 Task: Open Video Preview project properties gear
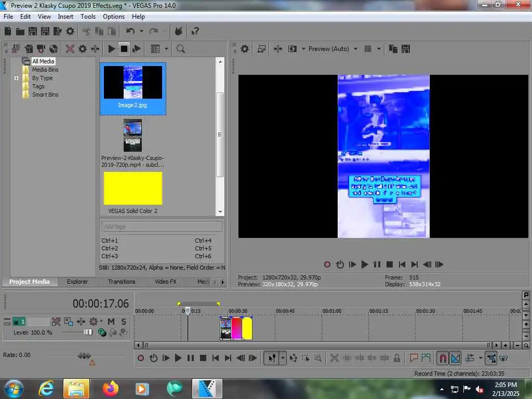245,49
